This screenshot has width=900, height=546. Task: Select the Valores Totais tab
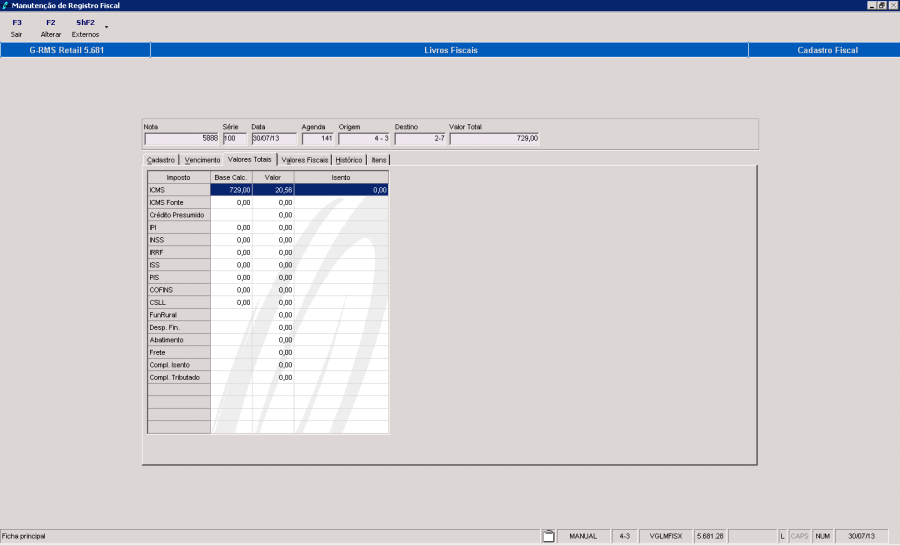pos(250,160)
